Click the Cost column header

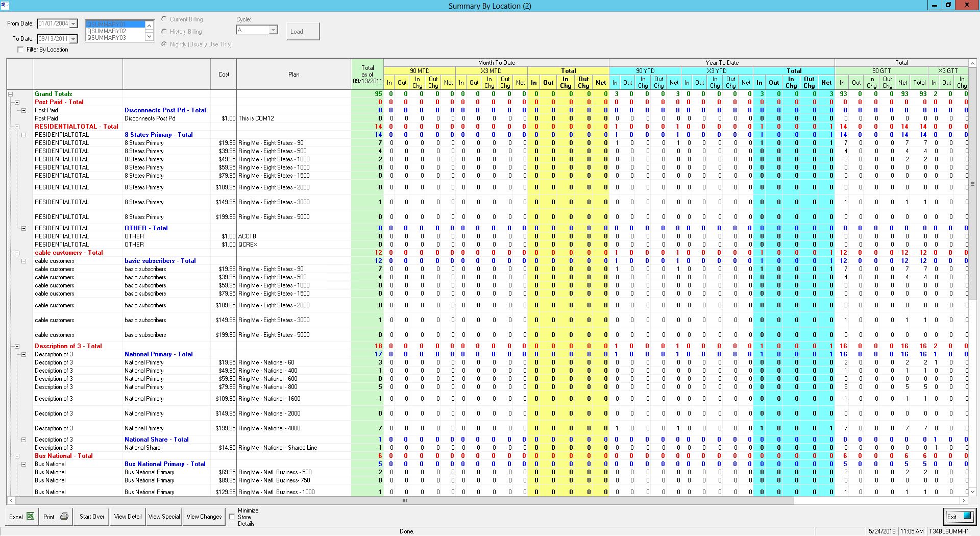[224, 75]
